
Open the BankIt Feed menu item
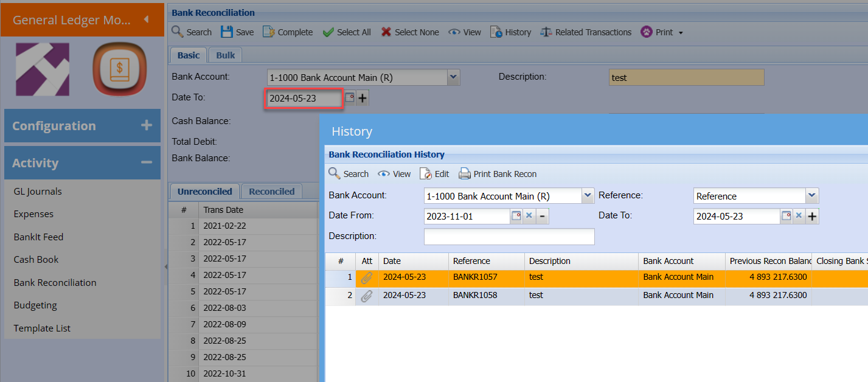coord(38,237)
